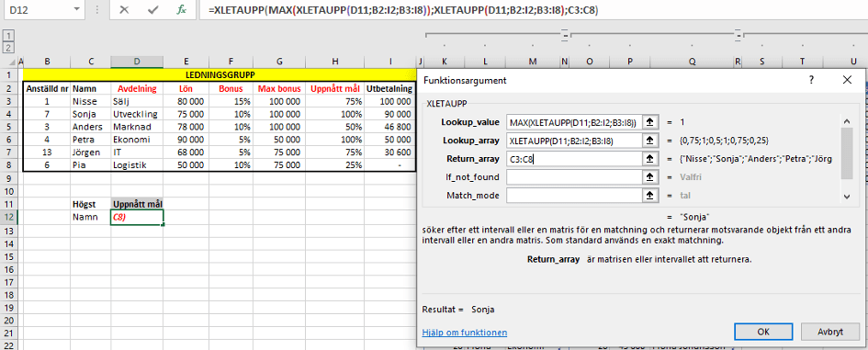
Task: Click into the Lookup_value field
Action: click(575, 121)
